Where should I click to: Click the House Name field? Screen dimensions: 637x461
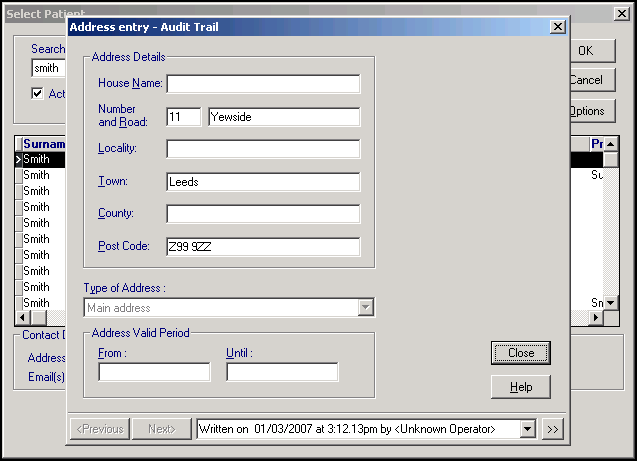[263, 84]
